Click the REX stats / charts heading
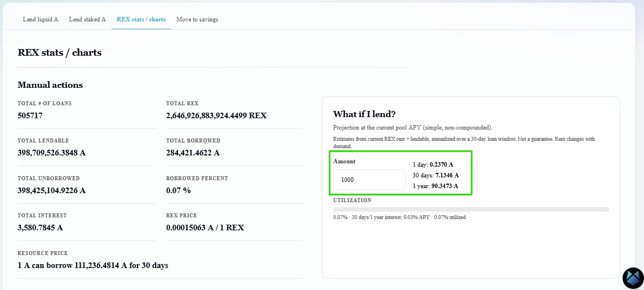This screenshot has height=290, width=644. [x=60, y=52]
